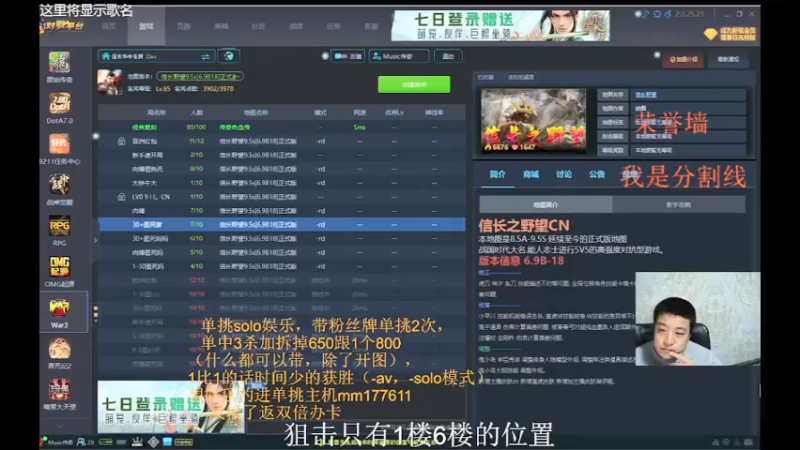Click the 退出 exit button
Screen dimensions: 800x450
tap(448, 56)
